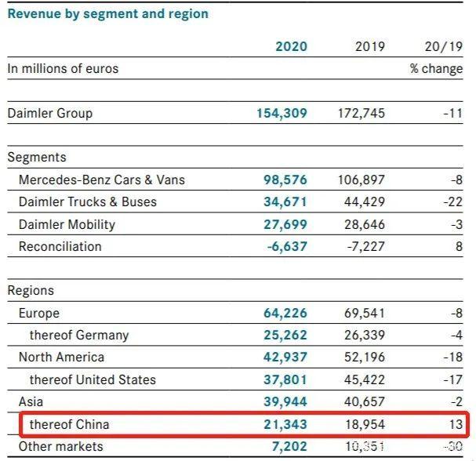Click Daimler Trucks & Buses 2020 value 34,671

pos(285,201)
